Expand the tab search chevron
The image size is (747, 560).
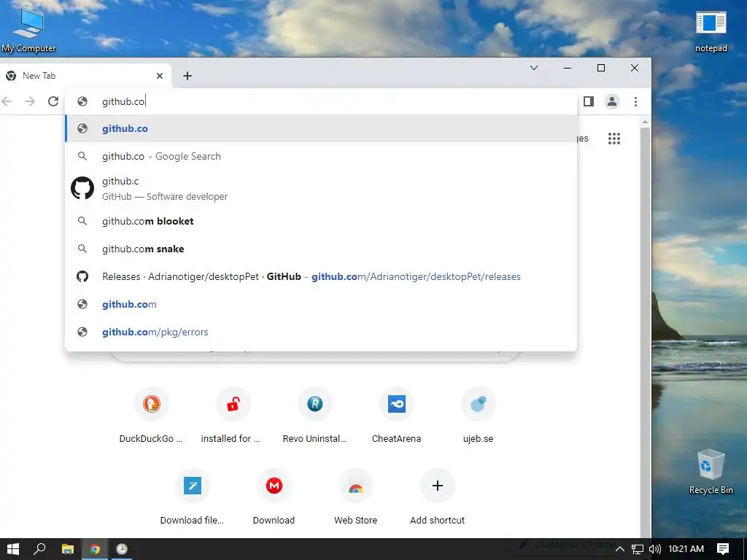tap(534, 68)
